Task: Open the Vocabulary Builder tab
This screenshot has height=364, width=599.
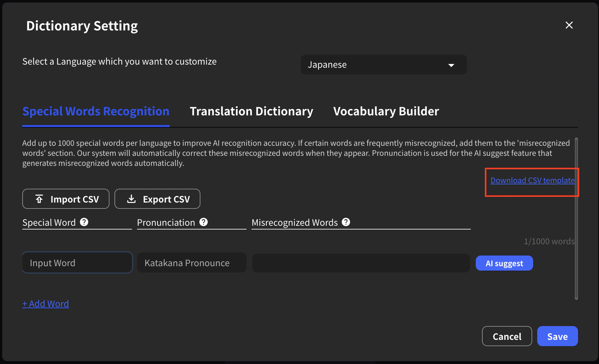Action: [x=386, y=112]
